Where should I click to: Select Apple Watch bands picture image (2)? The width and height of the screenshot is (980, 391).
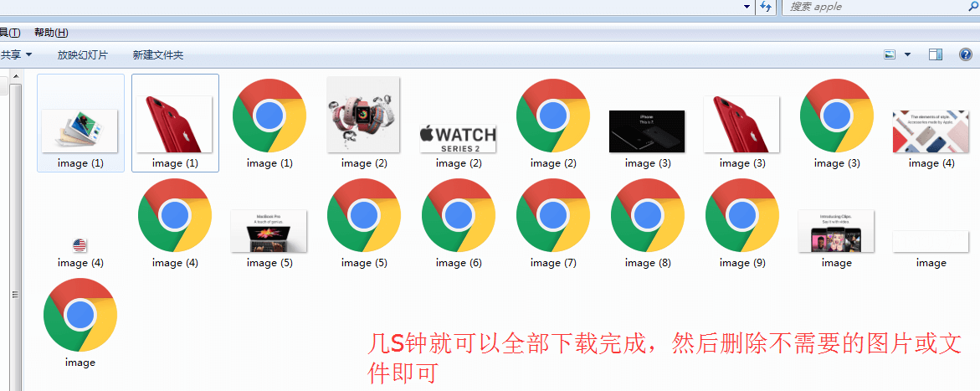click(364, 122)
